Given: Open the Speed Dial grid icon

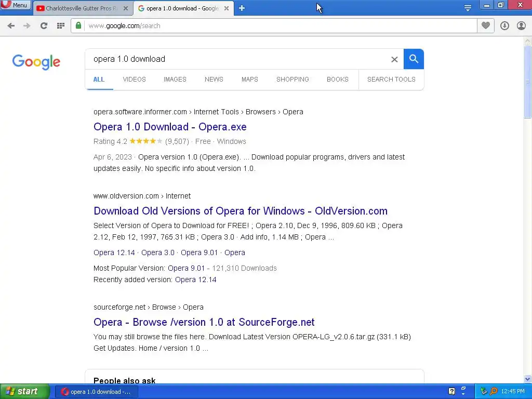Looking at the screenshot, I should (61, 26).
